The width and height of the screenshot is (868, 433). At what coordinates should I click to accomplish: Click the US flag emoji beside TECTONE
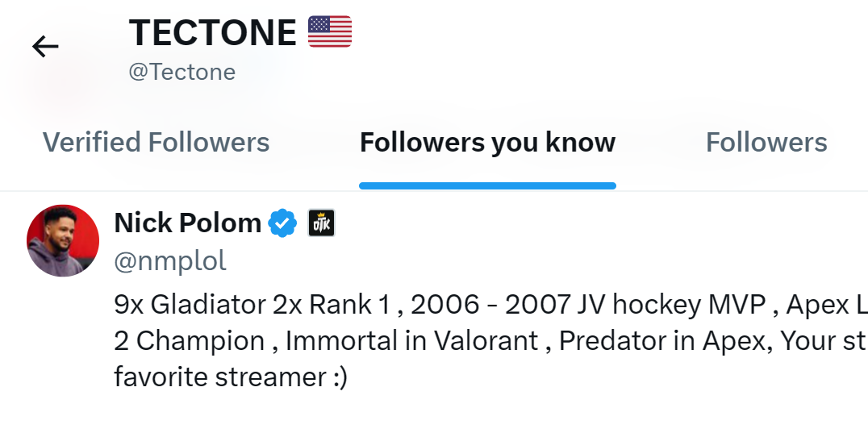tap(330, 31)
